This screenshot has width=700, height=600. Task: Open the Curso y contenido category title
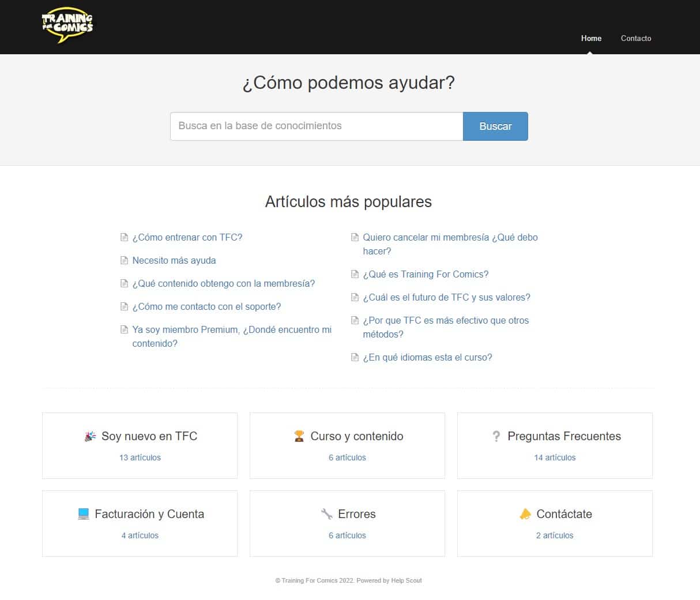pyautogui.click(x=357, y=436)
